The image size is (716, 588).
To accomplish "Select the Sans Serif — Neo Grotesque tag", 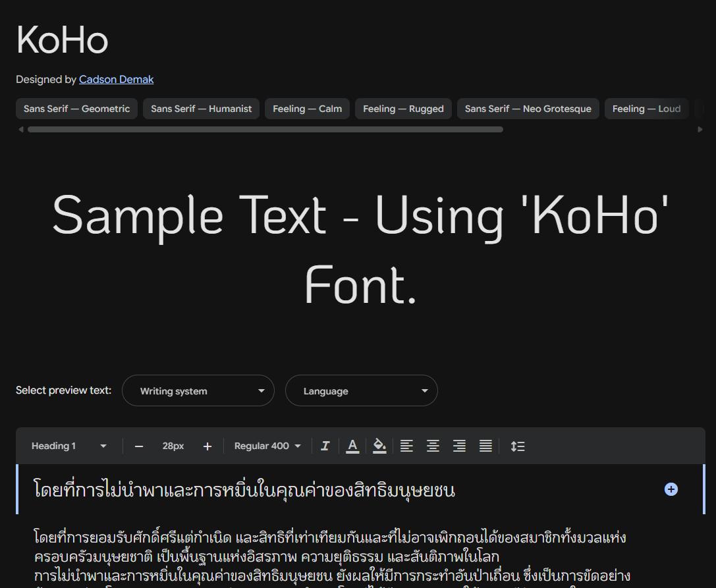I will (528, 109).
